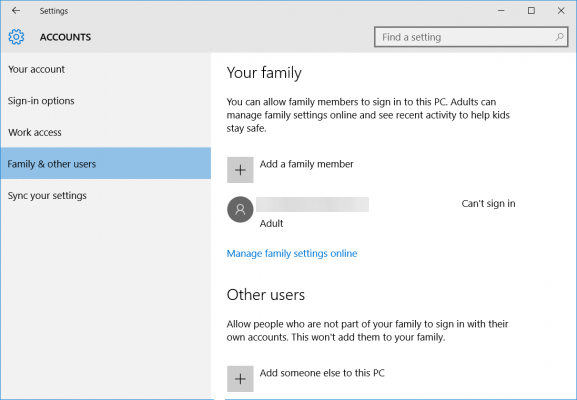Click the plus icon for adding someone else
The image size is (577, 400).
point(240,379)
